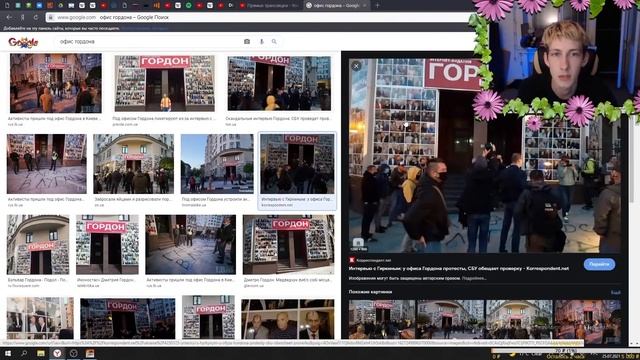Open a new browser tab
This screenshot has width=640, height=360.
377,5
